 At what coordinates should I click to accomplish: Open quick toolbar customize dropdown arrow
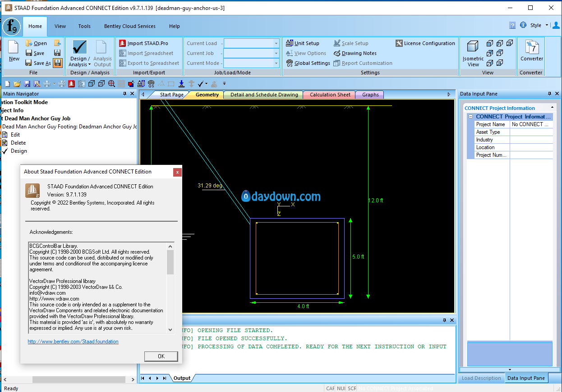click(x=224, y=84)
